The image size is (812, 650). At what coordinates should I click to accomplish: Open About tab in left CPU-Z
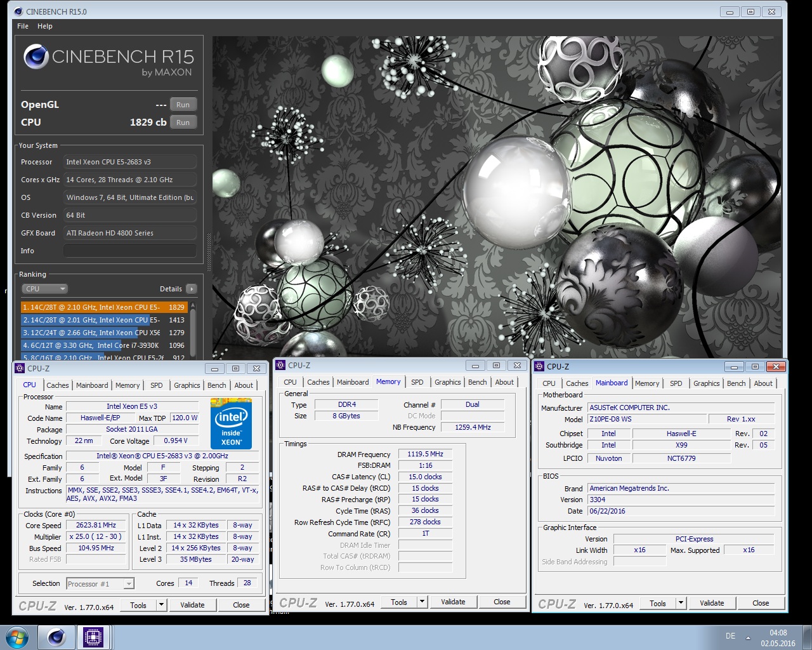tap(244, 385)
